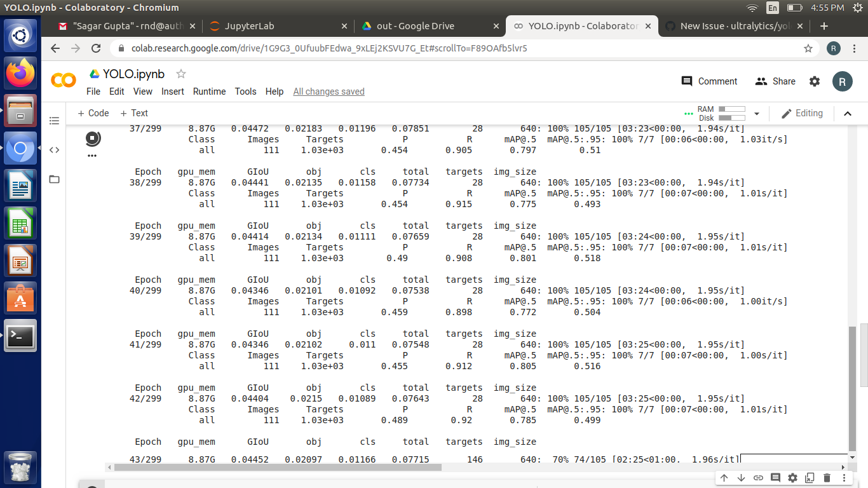This screenshot has width=868, height=488.
Task: Open the cell editor settings gear in the cell toolbar
Action: [x=792, y=478]
